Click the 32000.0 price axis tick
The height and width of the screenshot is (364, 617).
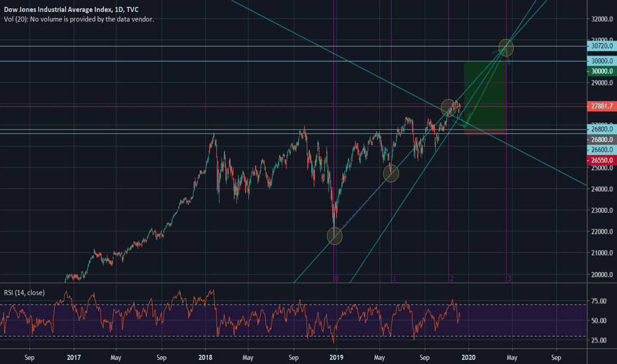[602, 19]
